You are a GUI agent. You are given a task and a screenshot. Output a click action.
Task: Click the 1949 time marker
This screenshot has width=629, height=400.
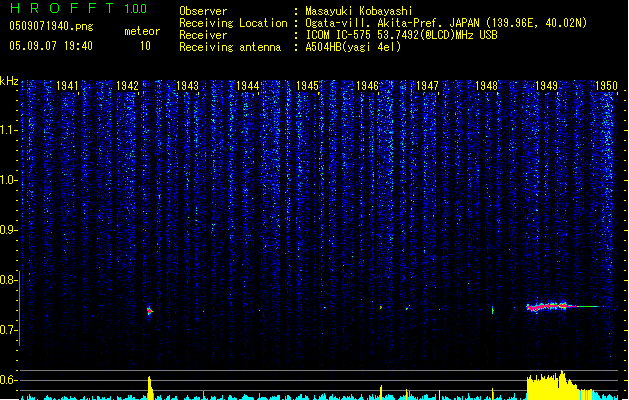click(x=546, y=86)
